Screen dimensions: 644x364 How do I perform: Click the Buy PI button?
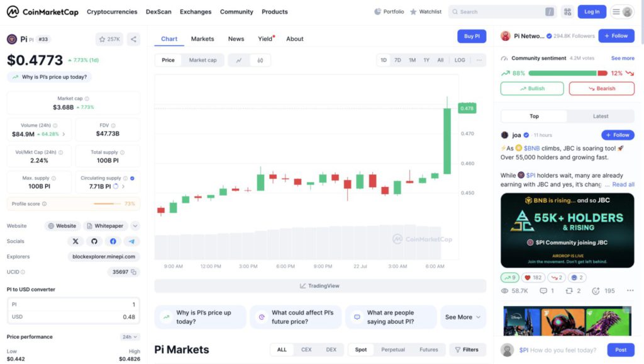click(x=472, y=36)
